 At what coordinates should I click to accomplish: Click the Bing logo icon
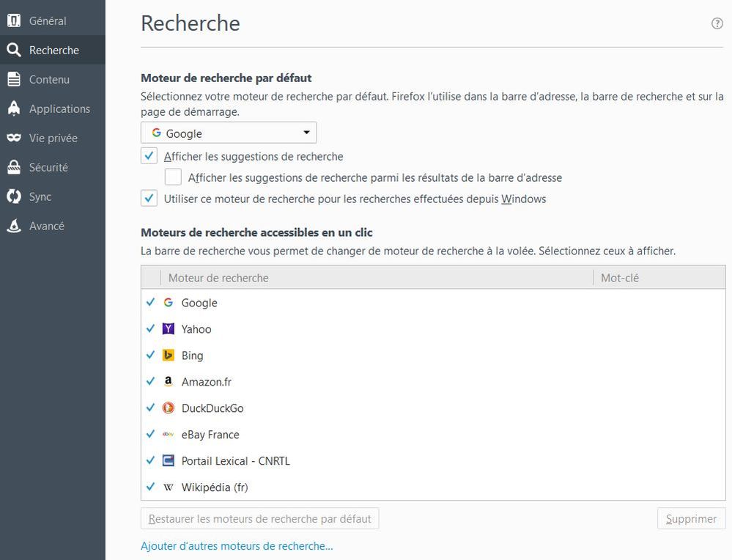click(169, 355)
